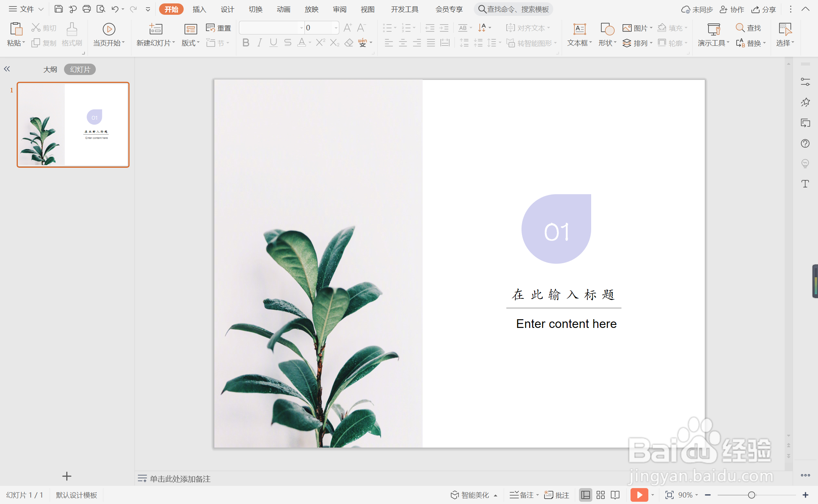Image resolution: width=818 pixels, height=504 pixels.
Task: Toggle Underline formatting
Action: tap(273, 43)
